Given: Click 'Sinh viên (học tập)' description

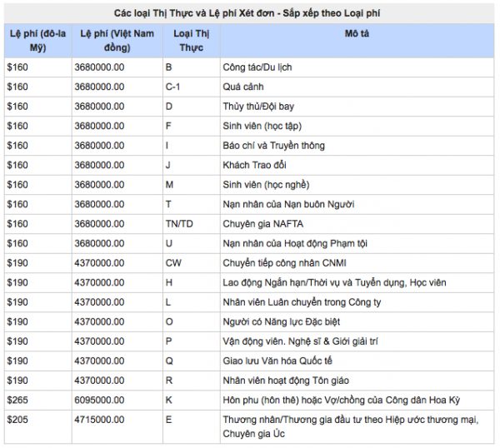Looking at the screenshot, I should pos(357,127).
